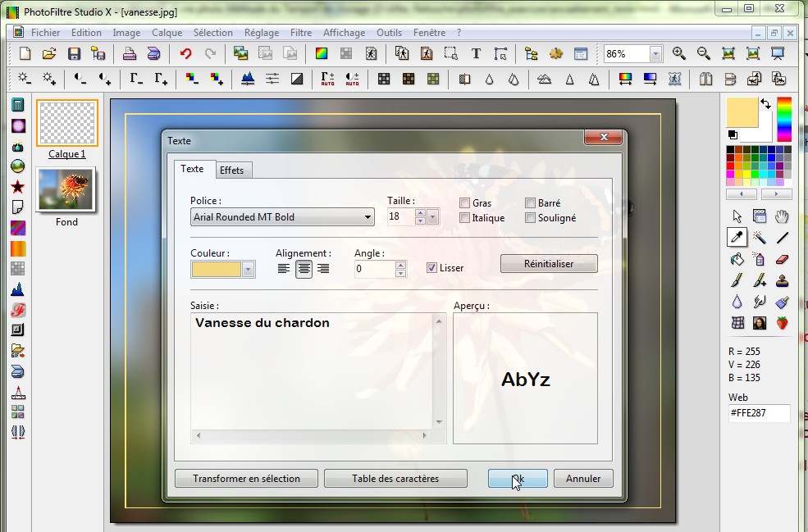The image size is (808, 532).
Task: Click the Annuler button
Action: click(583, 479)
